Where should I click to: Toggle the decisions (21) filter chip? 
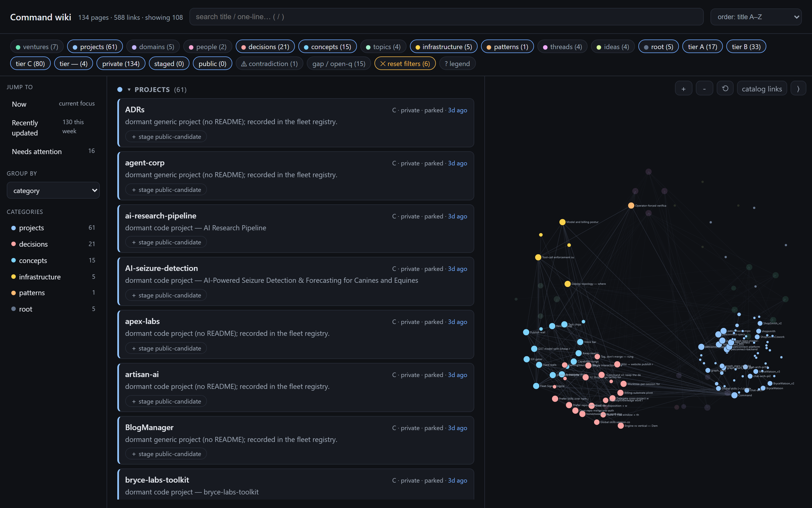click(x=265, y=47)
